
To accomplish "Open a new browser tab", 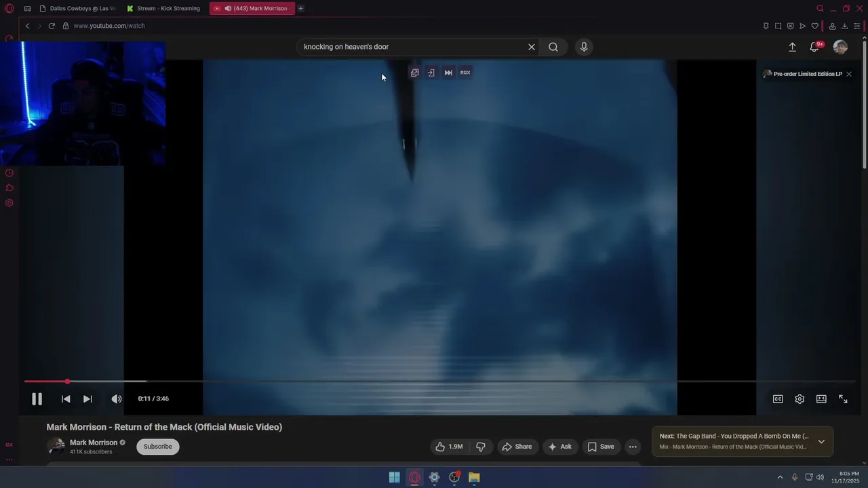I will click(x=300, y=8).
